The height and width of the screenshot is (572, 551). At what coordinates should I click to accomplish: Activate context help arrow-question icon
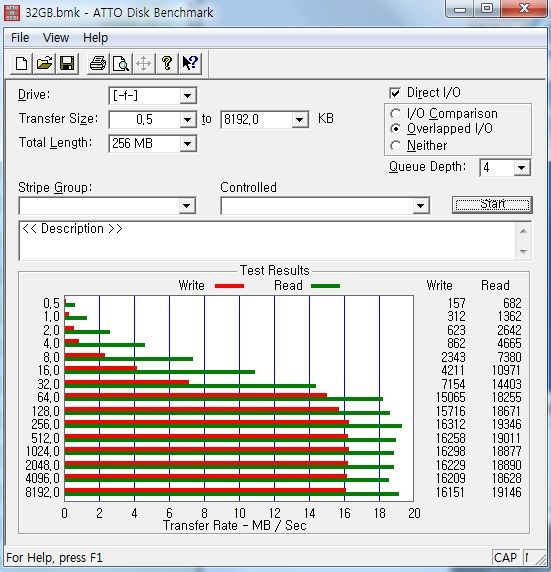click(x=190, y=63)
